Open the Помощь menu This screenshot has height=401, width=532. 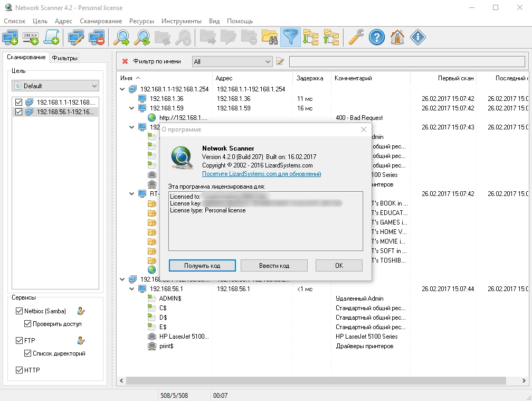pos(240,21)
